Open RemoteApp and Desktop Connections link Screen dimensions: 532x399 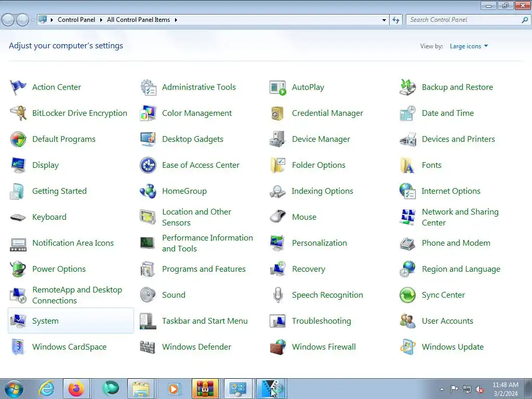tap(77, 295)
